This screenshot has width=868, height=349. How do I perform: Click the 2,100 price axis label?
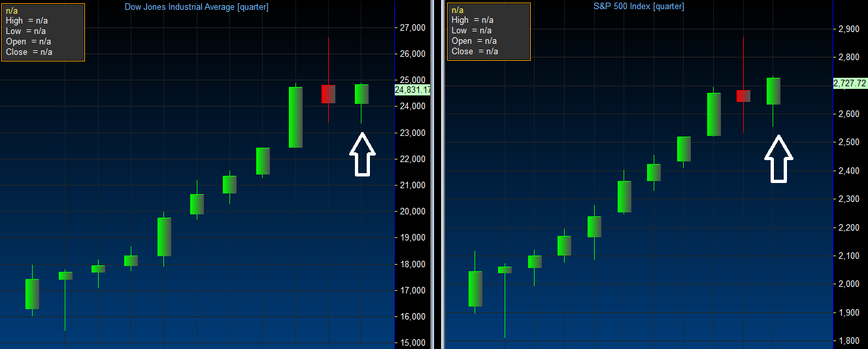(x=849, y=256)
